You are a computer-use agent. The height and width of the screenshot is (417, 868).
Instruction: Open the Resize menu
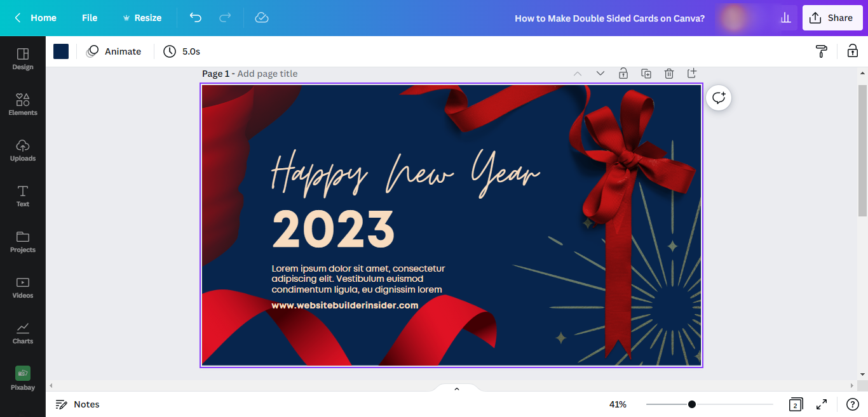[x=142, y=18]
